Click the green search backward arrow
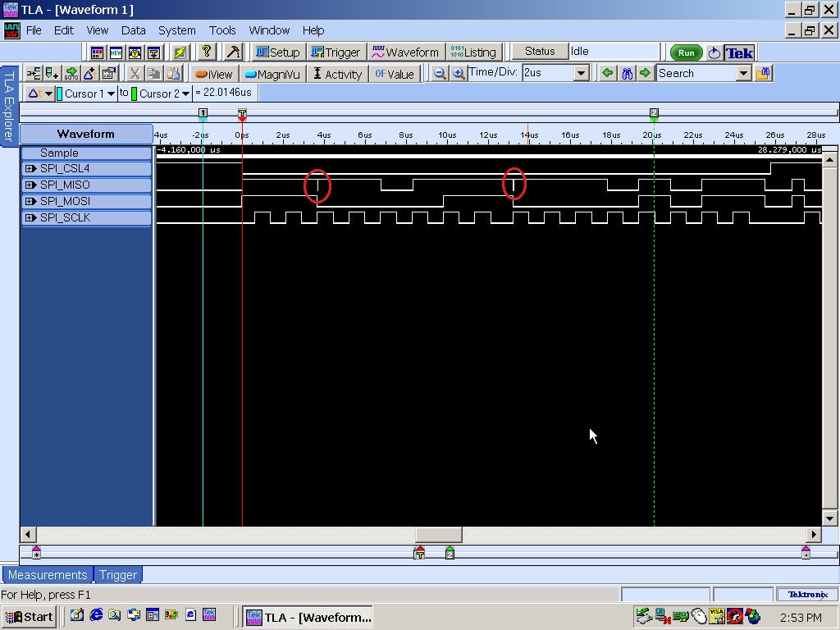The width and height of the screenshot is (840, 630). tap(608, 73)
